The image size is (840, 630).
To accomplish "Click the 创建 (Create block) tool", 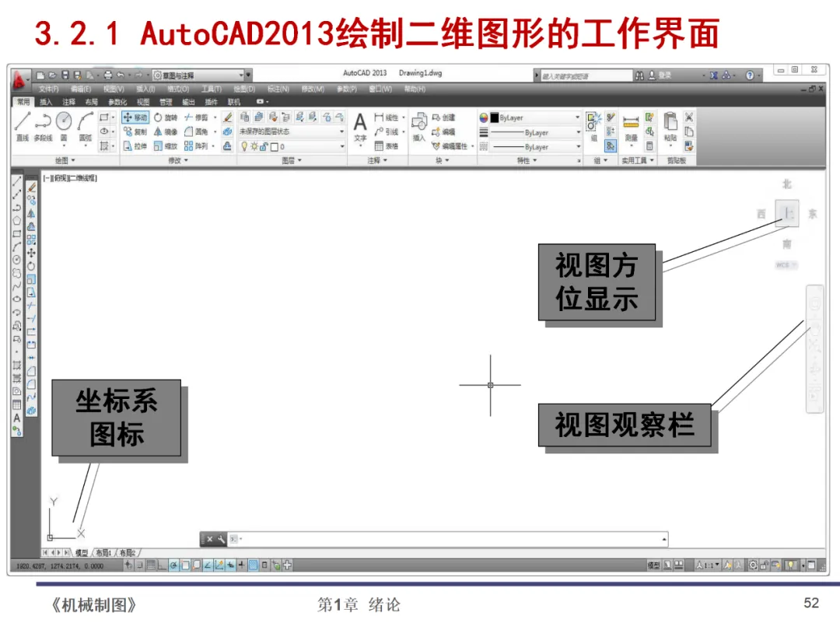I will (x=443, y=117).
